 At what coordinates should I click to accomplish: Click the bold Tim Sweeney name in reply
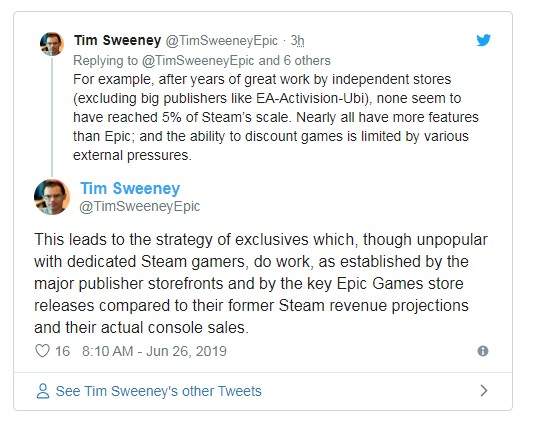pos(118,40)
